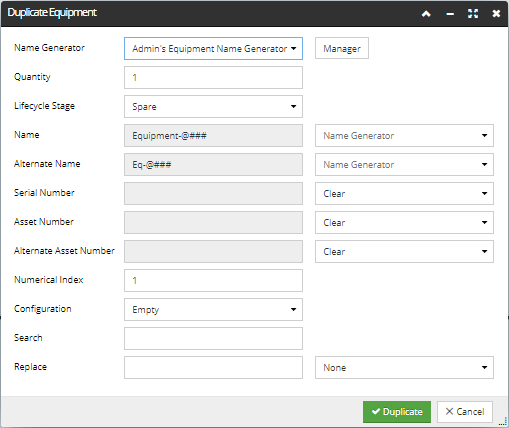Viewport: 509px width, 428px height.
Task: Open the Name row's Name Generator dropdown
Action: pyautogui.click(x=404, y=136)
